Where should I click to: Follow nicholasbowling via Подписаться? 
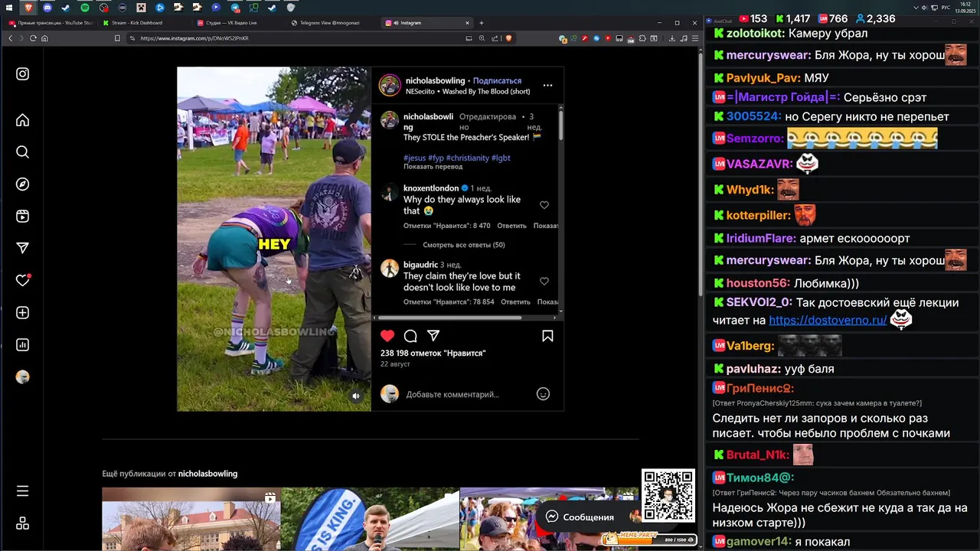[497, 80]
